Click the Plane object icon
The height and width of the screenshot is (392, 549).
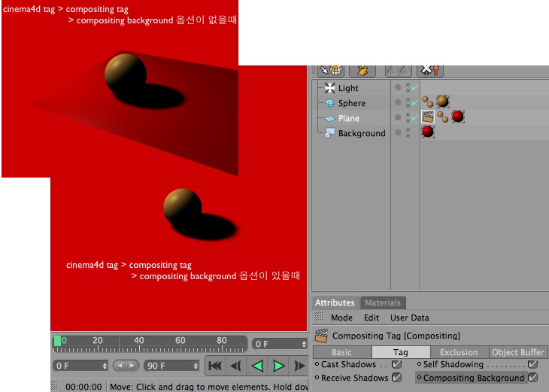[330, 118]
